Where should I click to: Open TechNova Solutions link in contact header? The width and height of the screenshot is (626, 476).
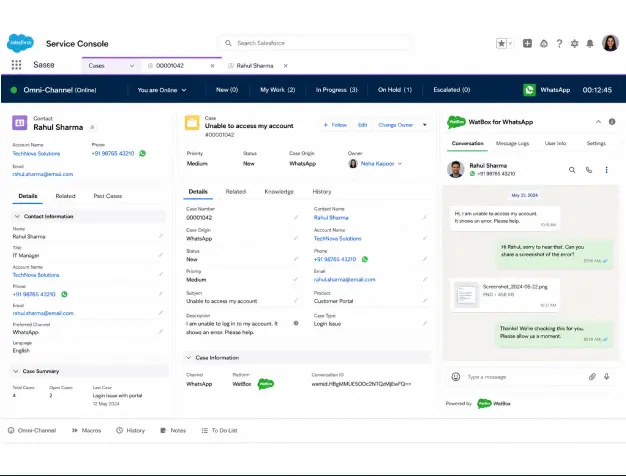coord(36,154)
